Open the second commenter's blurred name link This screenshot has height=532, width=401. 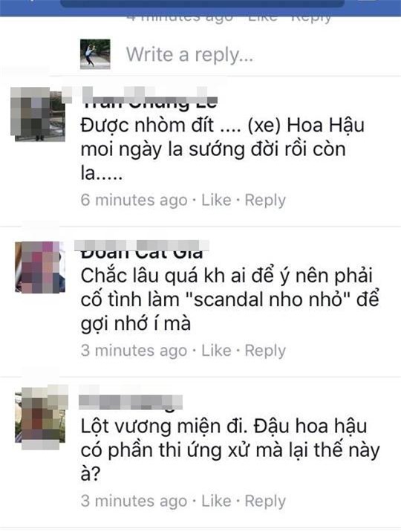click(142, 250)
